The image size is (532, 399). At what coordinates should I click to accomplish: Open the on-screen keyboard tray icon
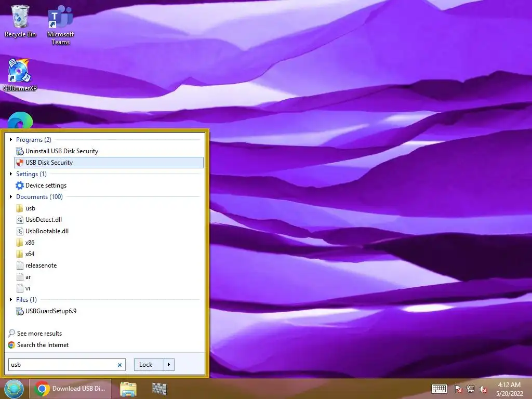point(439,389)
